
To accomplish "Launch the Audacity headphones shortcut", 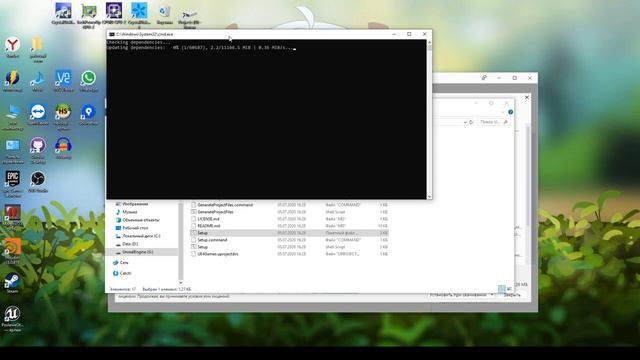I will tap(63, 148).
